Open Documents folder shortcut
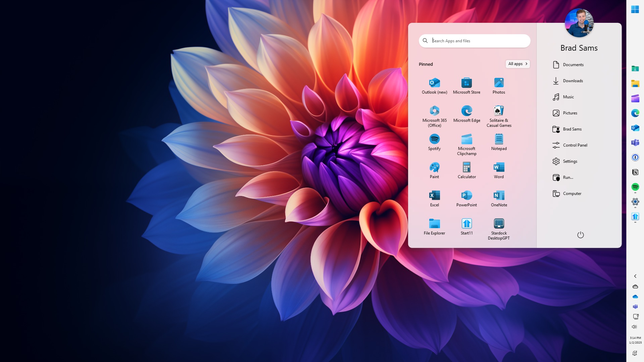644x362 pixels. (568, 65)
